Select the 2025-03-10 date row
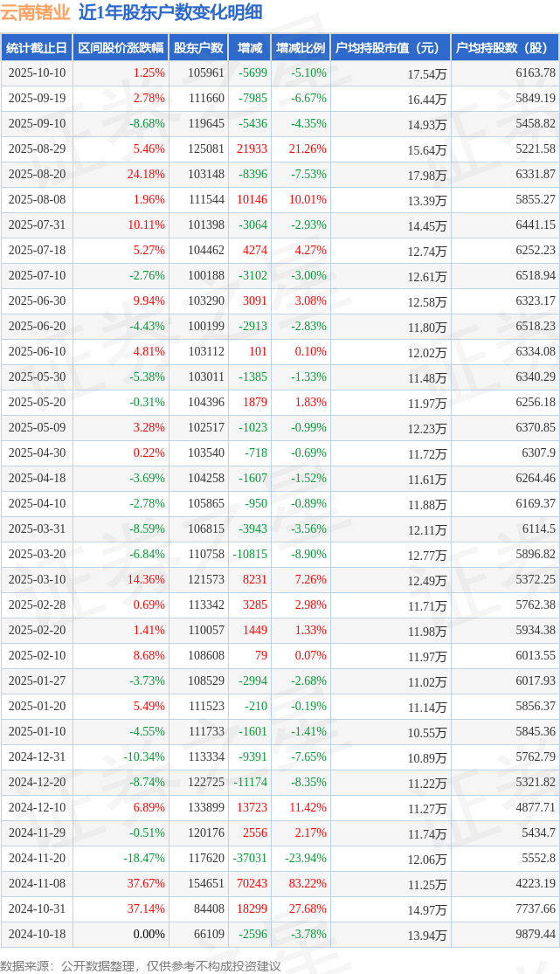Viewport: 560px width, 974px height. click(x=37, y=580)
